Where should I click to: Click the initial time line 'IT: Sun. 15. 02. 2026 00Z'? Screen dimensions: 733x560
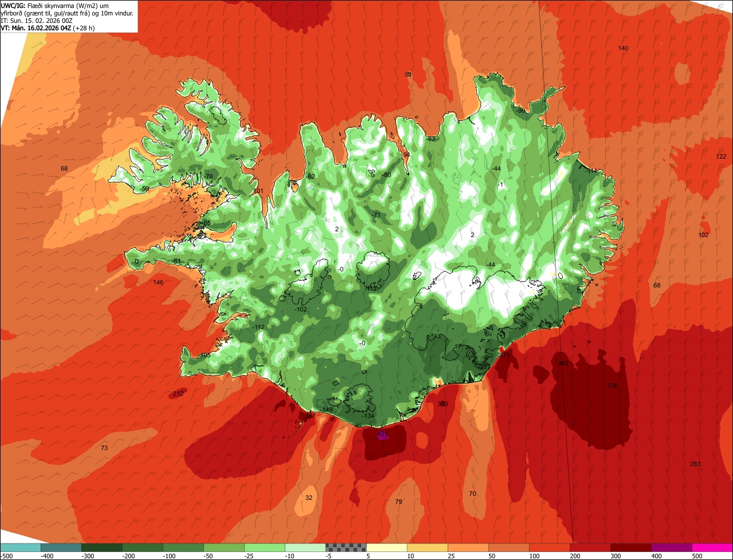36,20
